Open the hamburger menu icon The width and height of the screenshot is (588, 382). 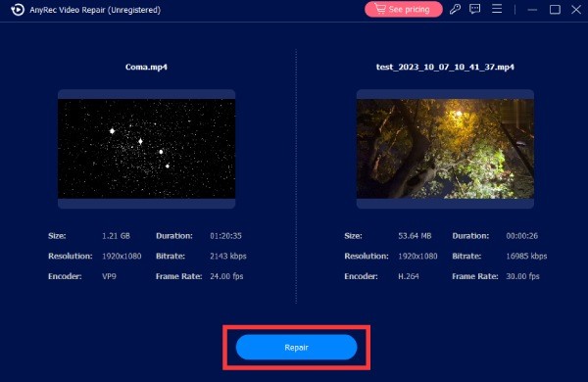click(497, 9)
